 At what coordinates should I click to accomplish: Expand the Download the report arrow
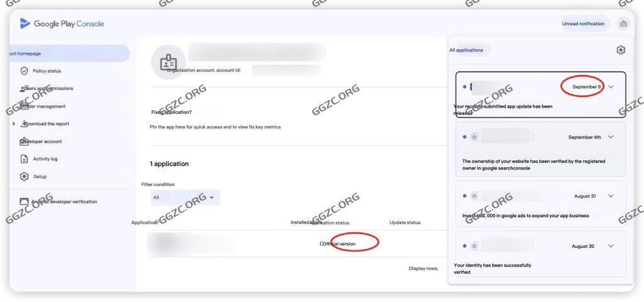tap(14, 124)
